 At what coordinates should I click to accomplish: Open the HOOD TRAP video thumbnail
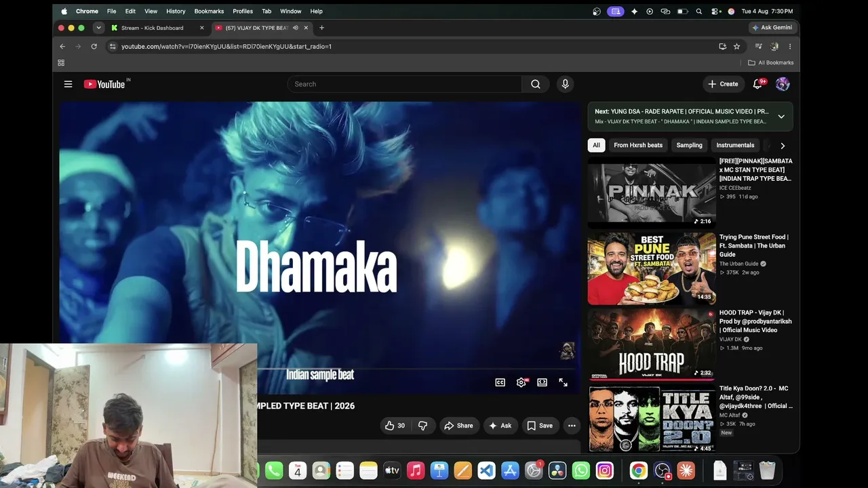(x=652, y=345)
